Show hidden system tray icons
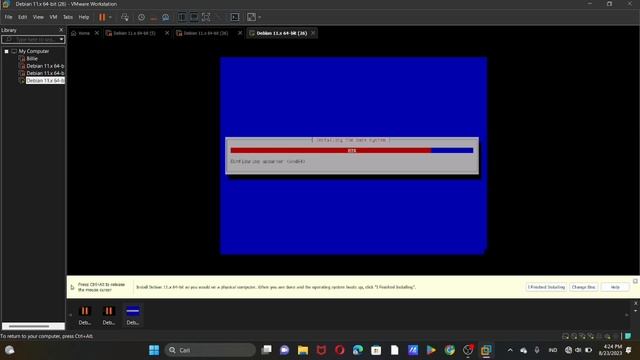 click(510, 350)
